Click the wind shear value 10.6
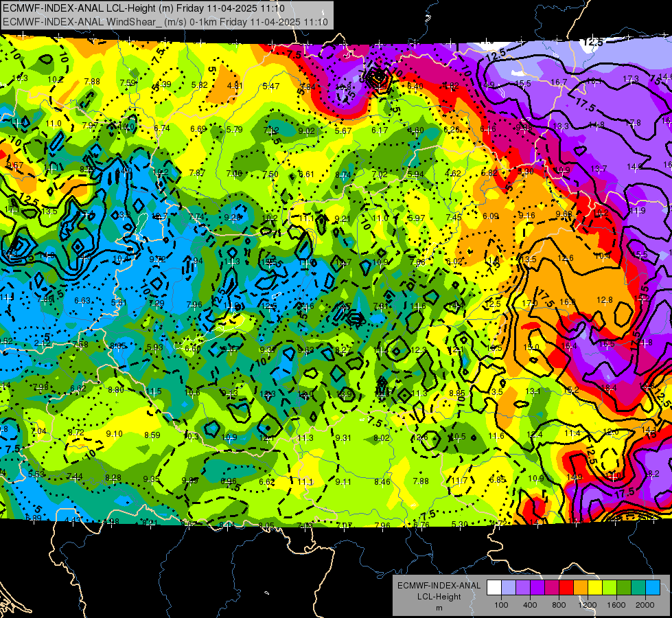 tap(192, 392)
